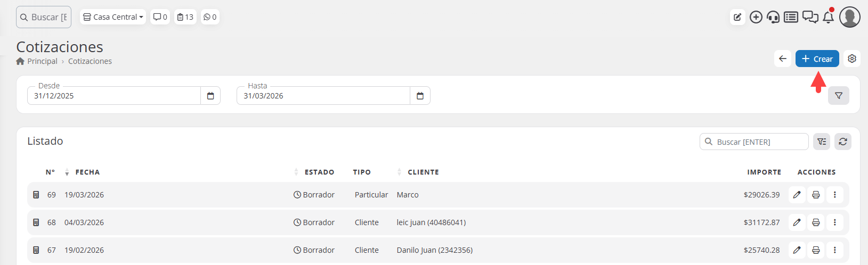The height and width of the screenshot is (265, 868).
Task: Click the notifications bell icon
Action: pos(828,17)
